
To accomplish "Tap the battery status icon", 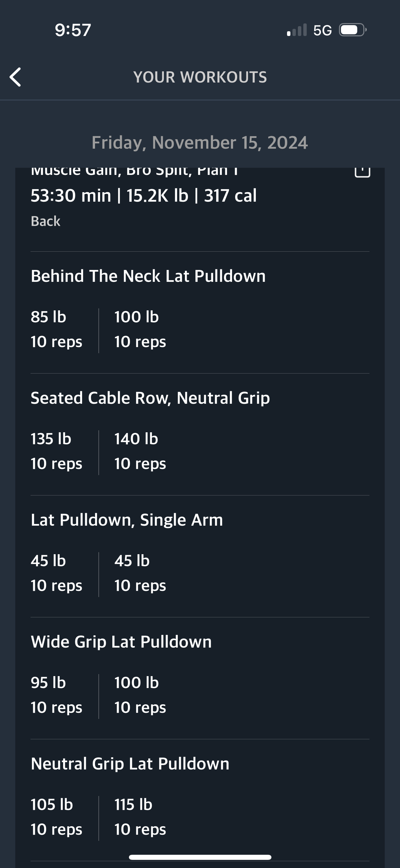I will point(353,30).
